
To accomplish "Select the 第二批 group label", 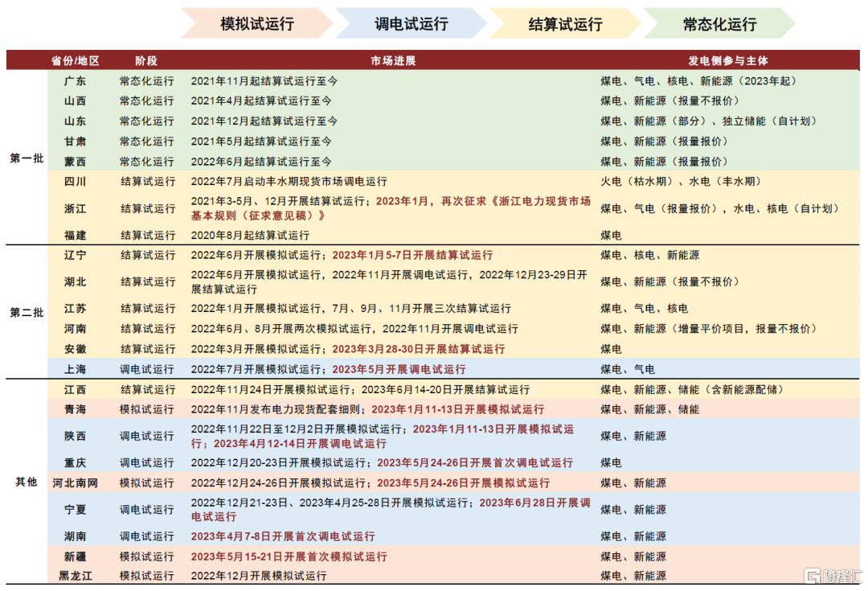I will coord(27,313).
